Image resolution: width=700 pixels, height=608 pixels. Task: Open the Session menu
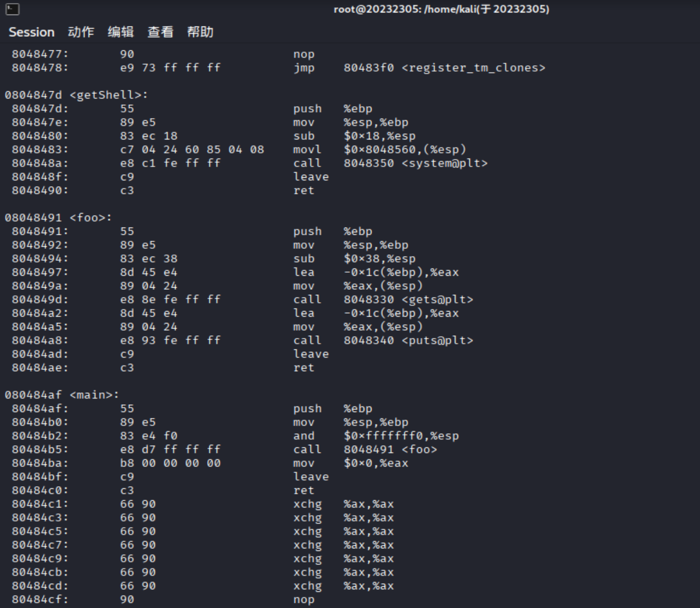pos(32,32)
